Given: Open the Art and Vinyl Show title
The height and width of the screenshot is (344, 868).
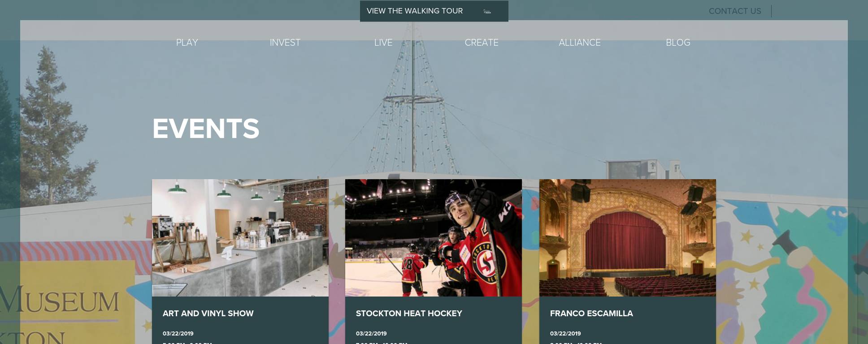Looking at the screenshot, I should point(208,314).
